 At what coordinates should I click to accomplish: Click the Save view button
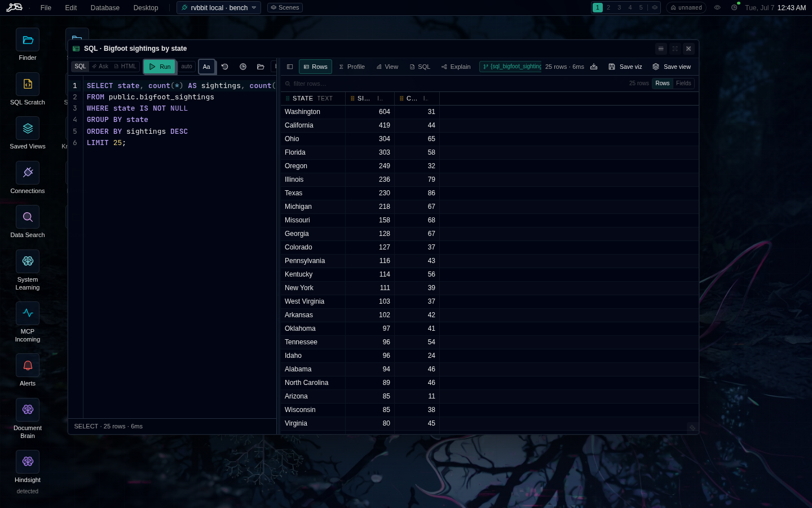click(x=672, y=67)
